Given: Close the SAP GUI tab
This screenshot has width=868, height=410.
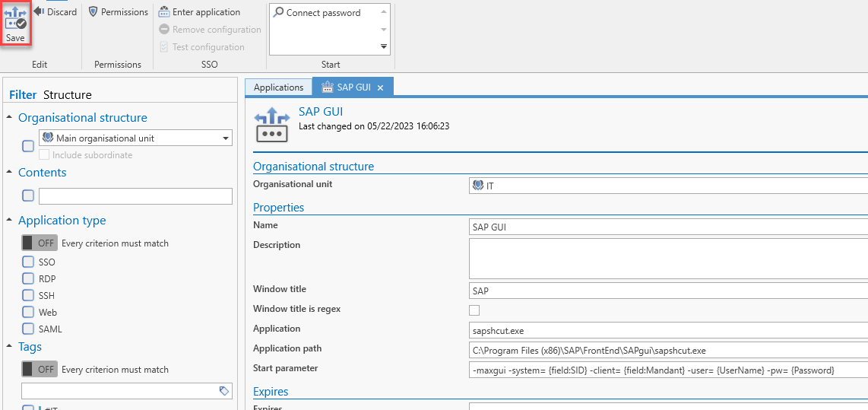Looking at the screenshot, I should tap(380, 87).
